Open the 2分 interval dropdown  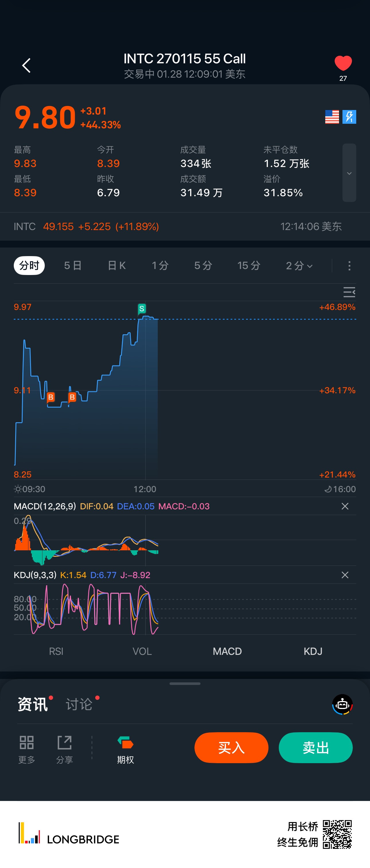click(299, 266)
